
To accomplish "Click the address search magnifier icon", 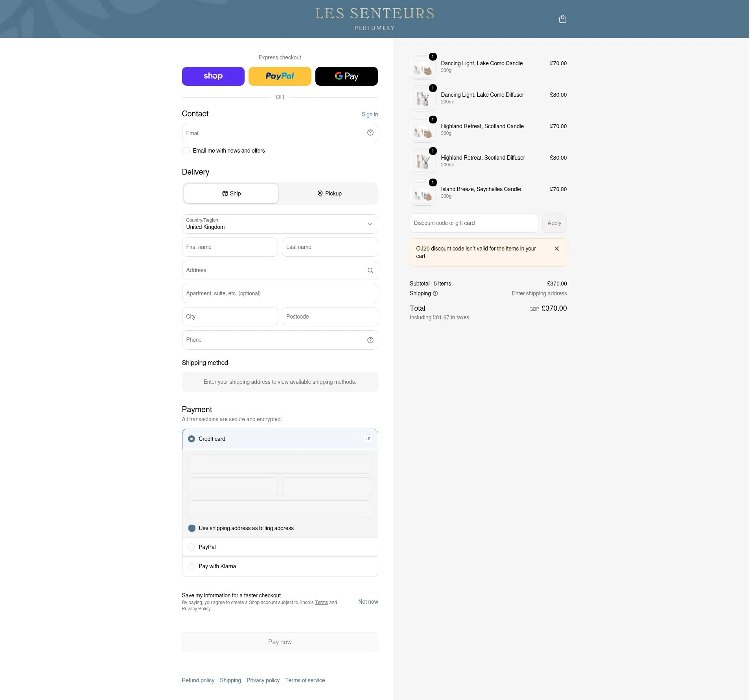I will [370, 271].
